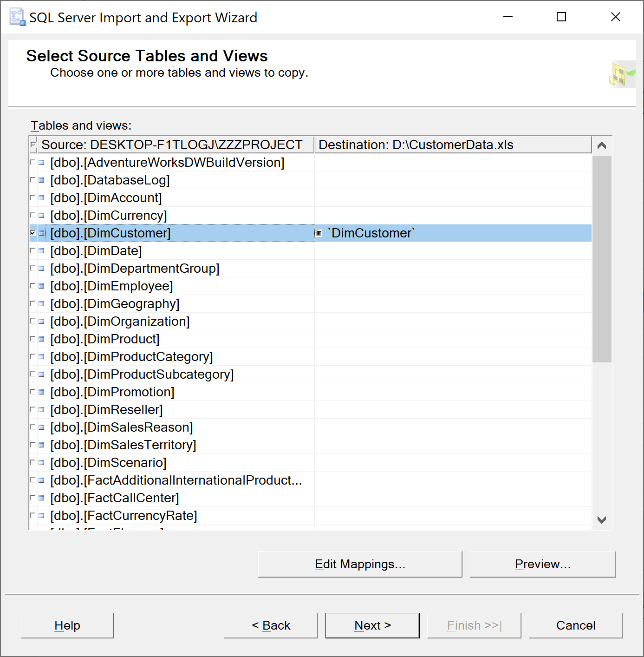Click the scroll down arrow in table list
This screenshot has height=657, width=644.
point(602,520)
